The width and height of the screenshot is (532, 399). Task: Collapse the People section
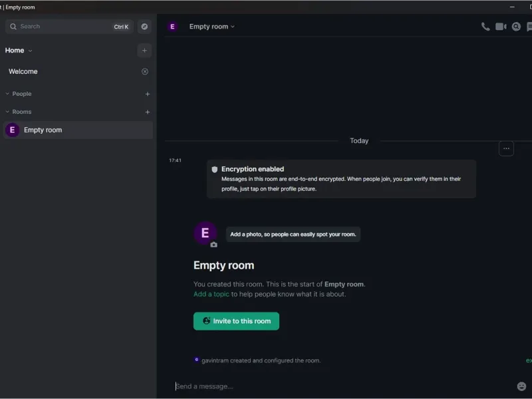point(19,94)
